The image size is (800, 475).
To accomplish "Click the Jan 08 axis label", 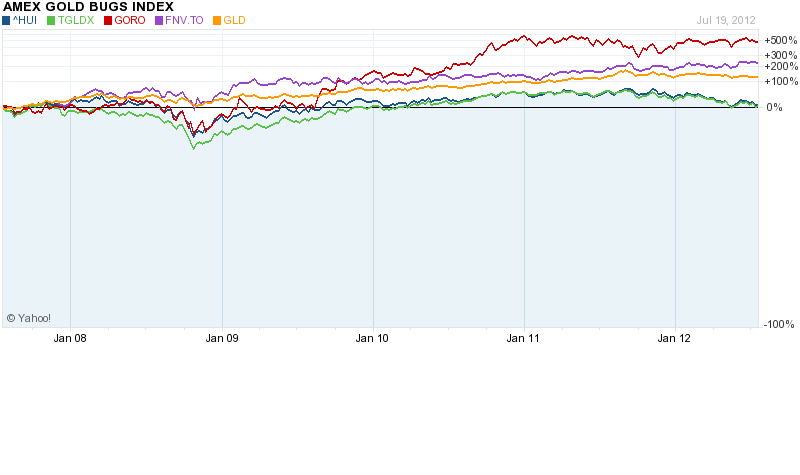I will point(70,338).
